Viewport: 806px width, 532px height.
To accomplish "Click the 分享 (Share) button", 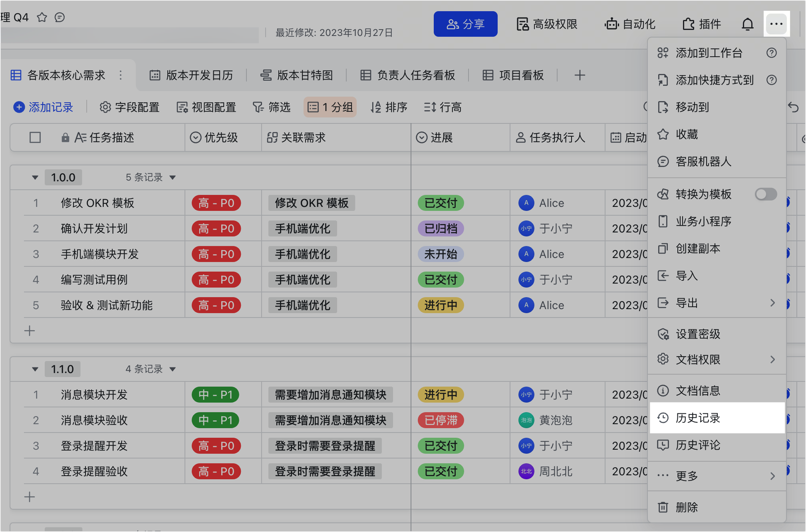I will [x=465, y=24].
